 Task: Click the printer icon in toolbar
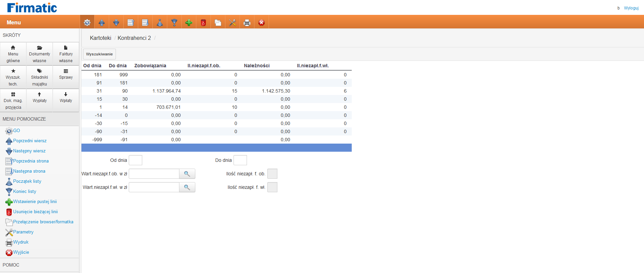247,23
